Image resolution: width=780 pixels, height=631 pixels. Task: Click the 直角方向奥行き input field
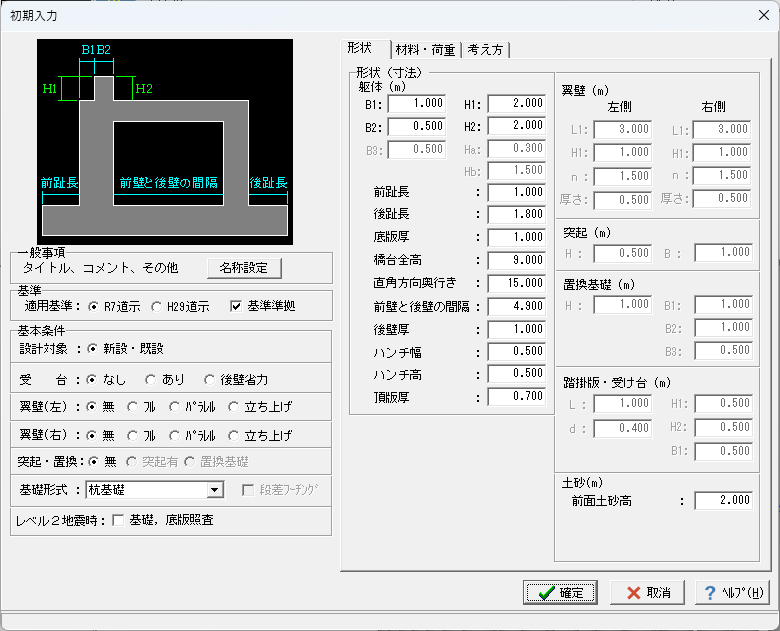[x=516, y=283]
